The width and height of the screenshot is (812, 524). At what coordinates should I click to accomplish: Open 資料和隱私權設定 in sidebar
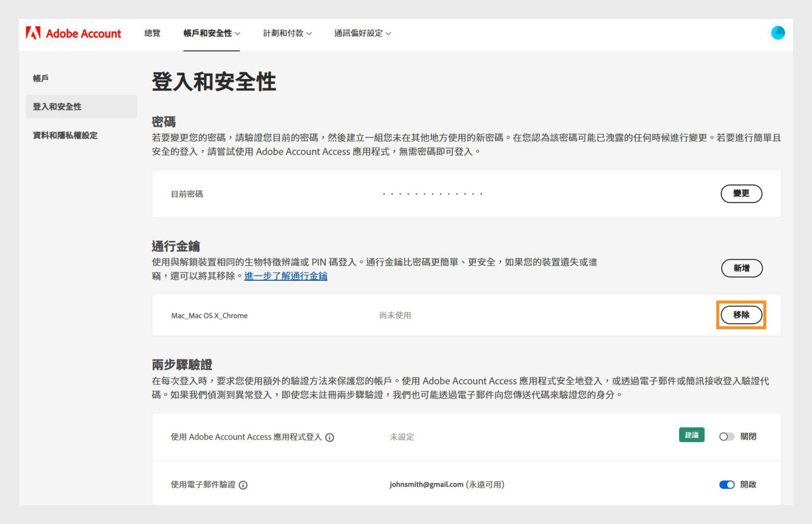(x=65, y=136)
